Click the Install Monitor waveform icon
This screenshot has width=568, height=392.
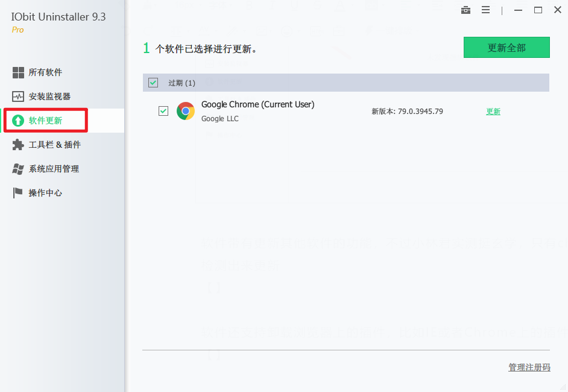18,96
